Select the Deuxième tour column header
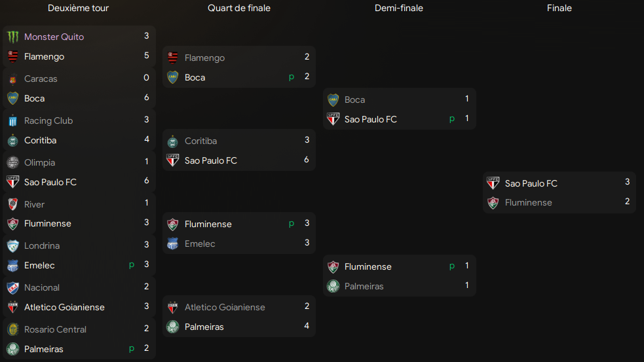The height and width of the screenshot is (362, 644). click(x=78, y=9)
